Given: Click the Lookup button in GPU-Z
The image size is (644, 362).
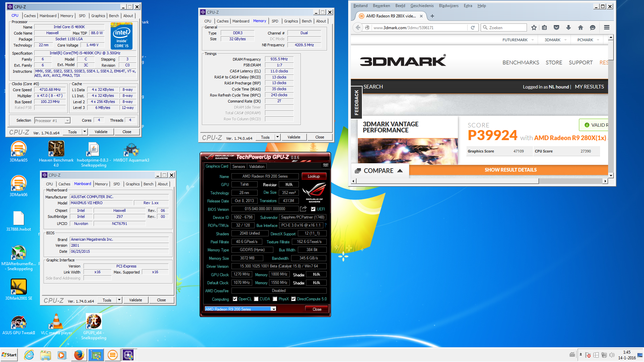Looking at the screenshot, I should [314, 176].
